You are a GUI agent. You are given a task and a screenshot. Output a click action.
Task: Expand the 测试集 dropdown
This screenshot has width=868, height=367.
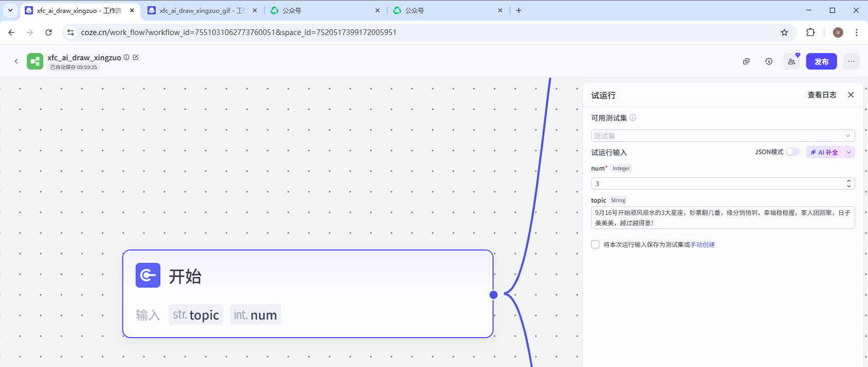click(x=723, y=136)
